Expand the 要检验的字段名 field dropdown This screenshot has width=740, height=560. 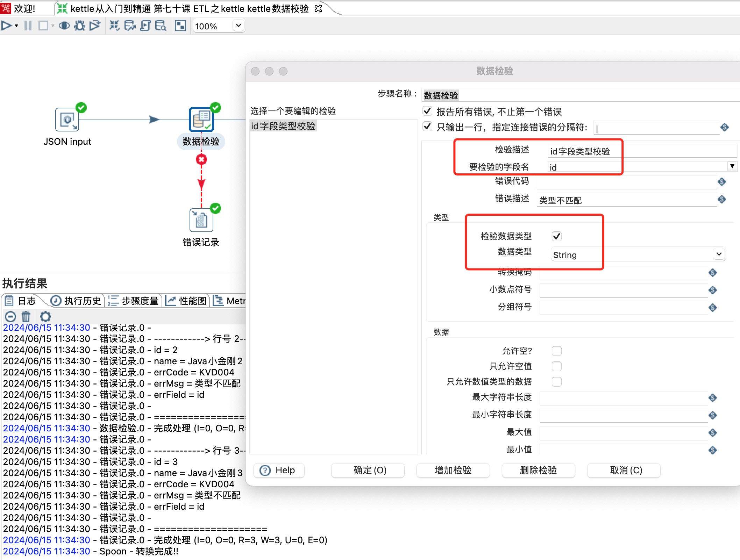(x=732, y=166)
